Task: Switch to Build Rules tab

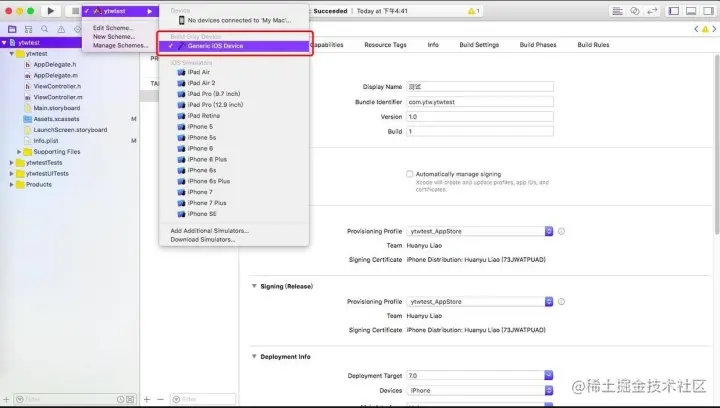Action: click(593, 45)
